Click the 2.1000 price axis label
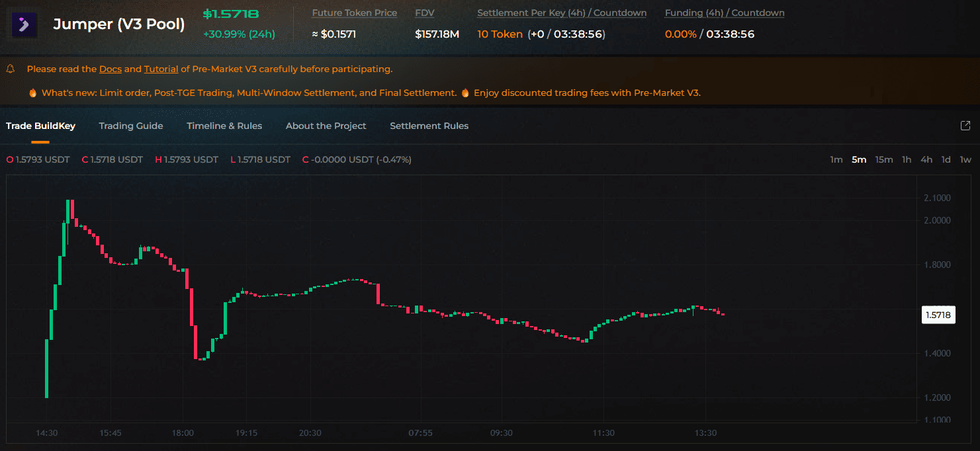This screenshot has height=451, width=980. 937,198
